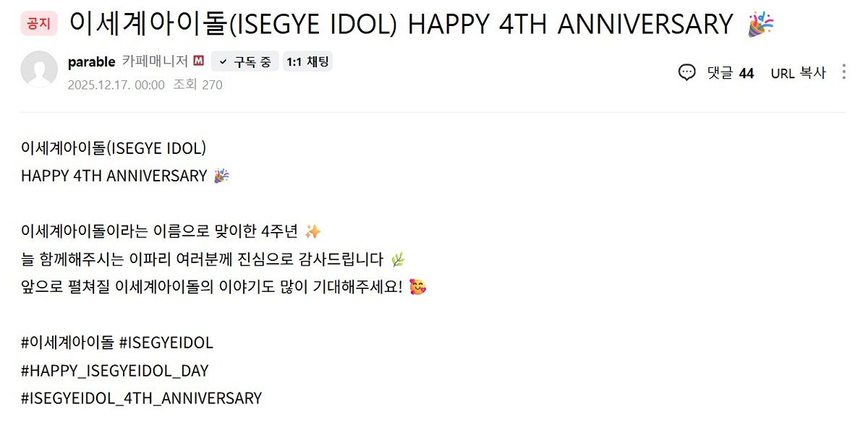Image resolution: width=868 pixels, height=425 pixels.
Task: Open the three-dot more options menu
Action: (x=844, y=72)
